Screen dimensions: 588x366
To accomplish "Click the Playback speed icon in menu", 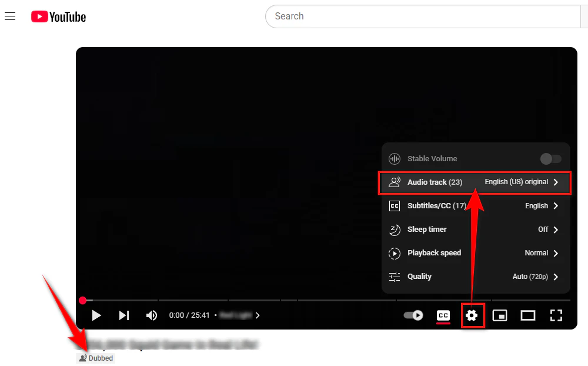I will coord(394,253).
